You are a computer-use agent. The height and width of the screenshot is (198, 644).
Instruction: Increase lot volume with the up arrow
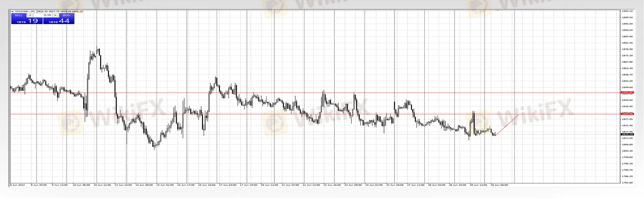55,15
